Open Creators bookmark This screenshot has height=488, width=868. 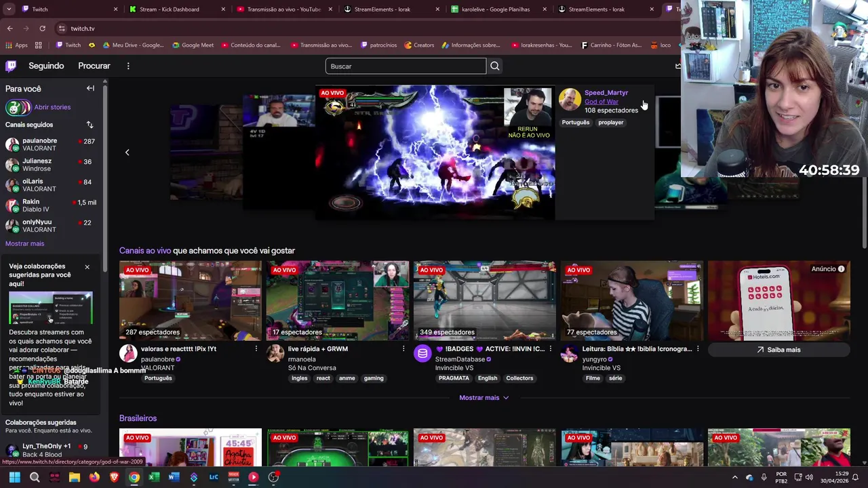419,45
